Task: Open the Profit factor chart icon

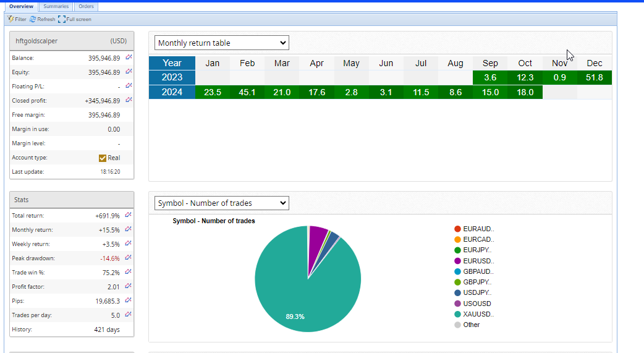Action: [129, 286]
